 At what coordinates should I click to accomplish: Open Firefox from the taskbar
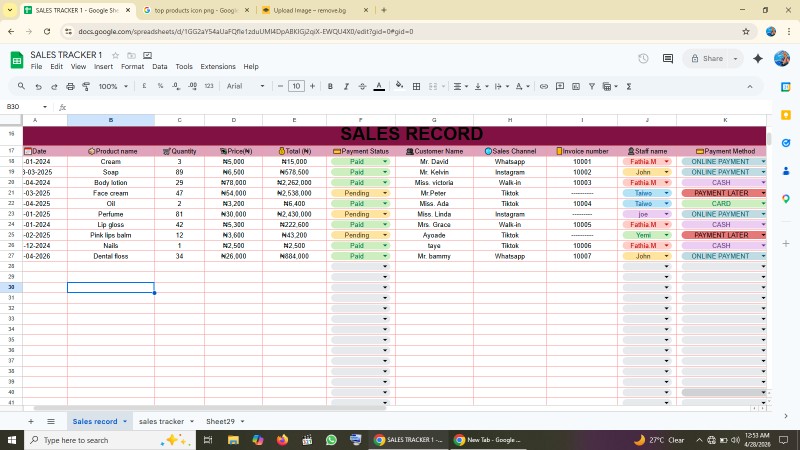[x=282, y=440]
